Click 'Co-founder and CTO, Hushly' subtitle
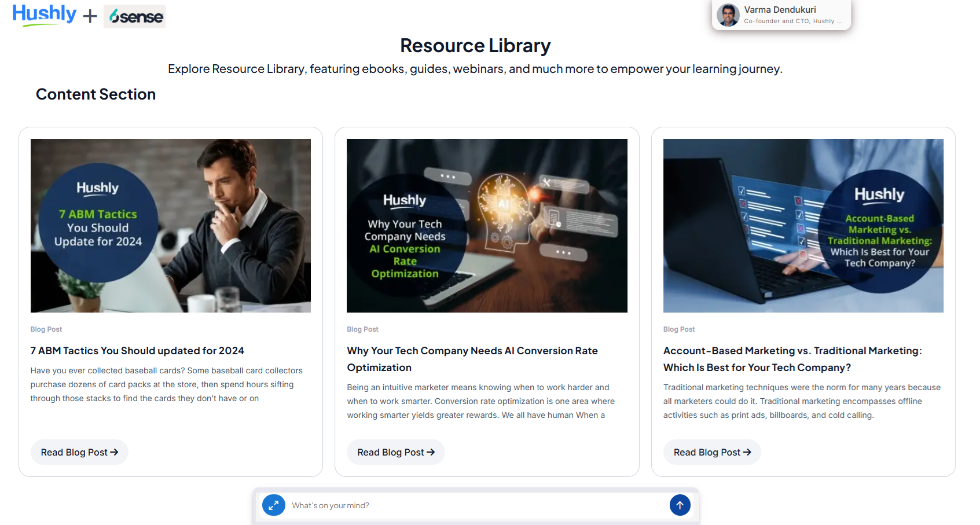 792,21
